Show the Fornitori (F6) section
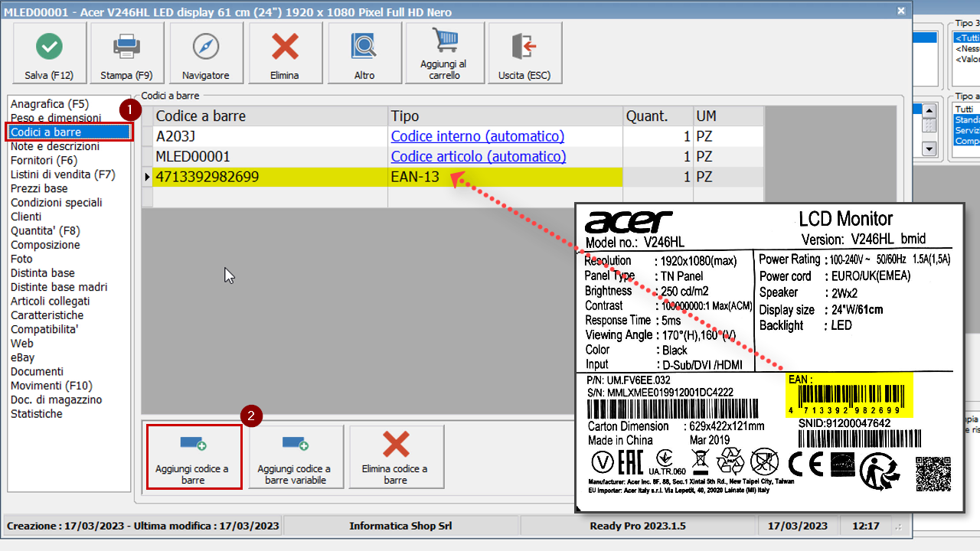 click(x=44, y=161)
